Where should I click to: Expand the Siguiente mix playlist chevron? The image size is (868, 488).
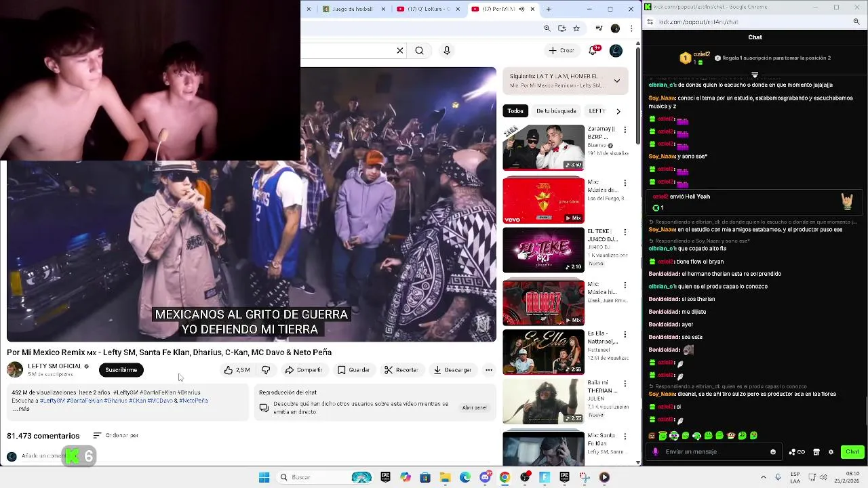pyautogui.click(x=616, y=81)
